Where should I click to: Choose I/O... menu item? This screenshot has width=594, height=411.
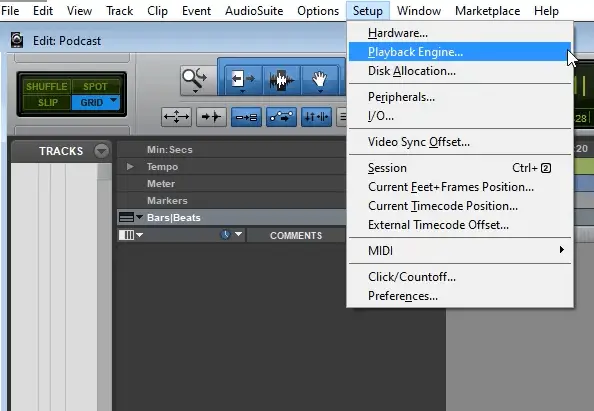(x=460, y=116)
